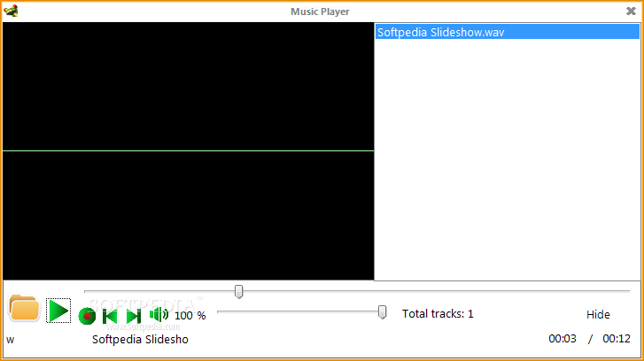644x361 pixels.
Task: Select Softpedia Slideshow.wav in the playlist
Action: pos(508,32)
